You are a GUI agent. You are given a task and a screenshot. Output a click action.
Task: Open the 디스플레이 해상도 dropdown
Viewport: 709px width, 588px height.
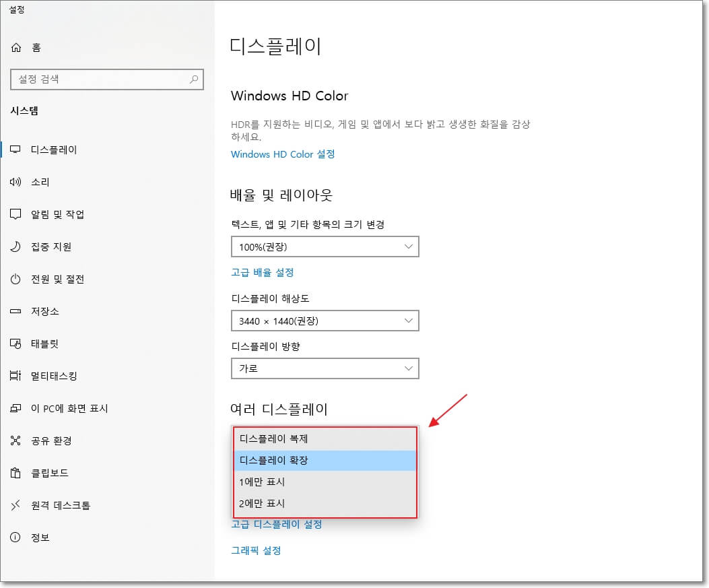click(x=325, y=321)
